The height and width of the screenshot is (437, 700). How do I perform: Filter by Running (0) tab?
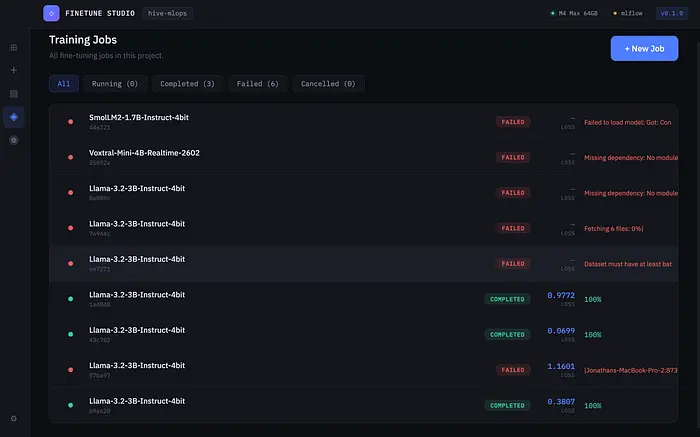tap(115, 84)
